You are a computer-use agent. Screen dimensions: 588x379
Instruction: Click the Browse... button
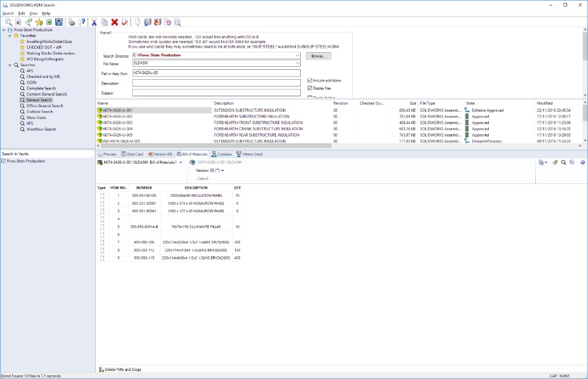pyautogui.click(x=318, y=56)
